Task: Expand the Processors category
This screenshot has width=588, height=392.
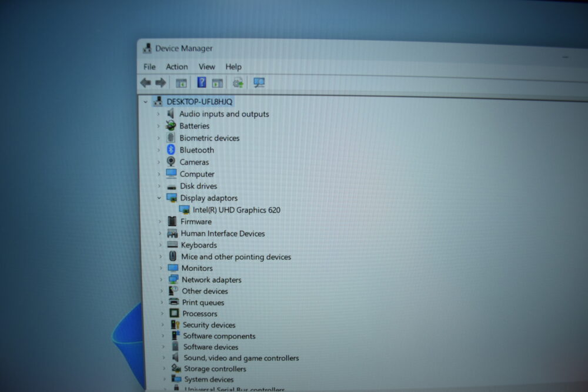Action: coord(162,313)
